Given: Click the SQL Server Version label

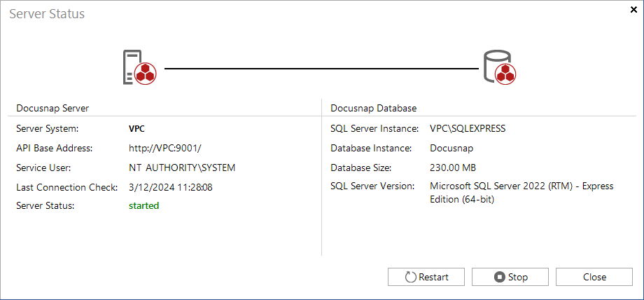Looking at the screenshot, I should coord(373,186).
